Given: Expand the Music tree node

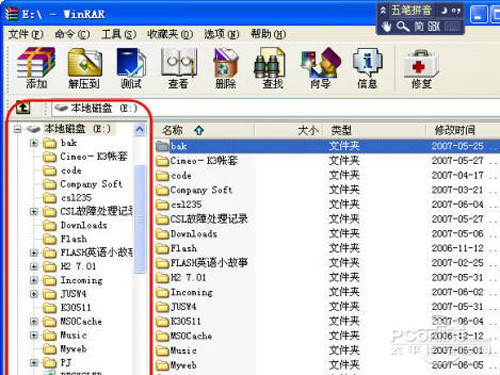Looking at the screenshot, I should pyautogui.click(x=34, y=335).
